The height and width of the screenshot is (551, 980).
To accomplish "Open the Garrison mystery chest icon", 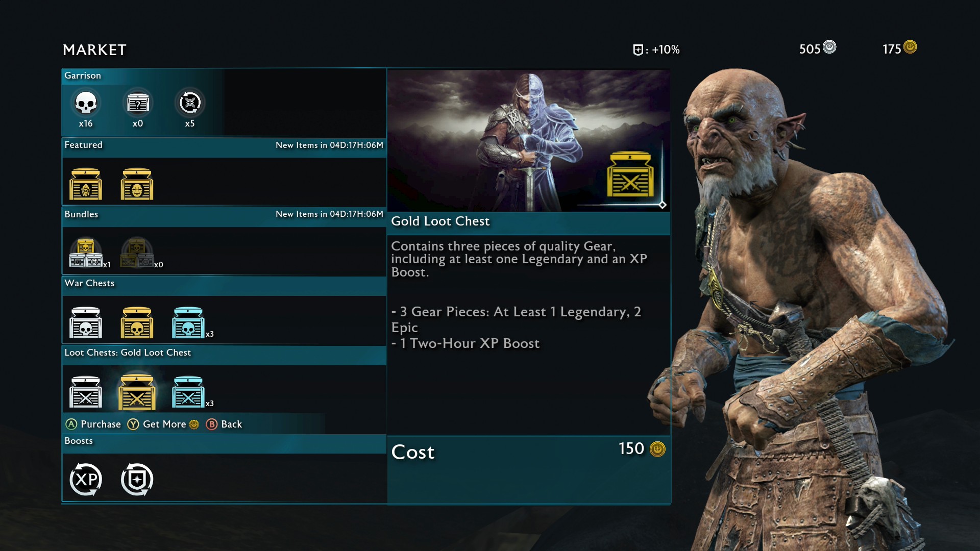I will (x=138, y=103).
